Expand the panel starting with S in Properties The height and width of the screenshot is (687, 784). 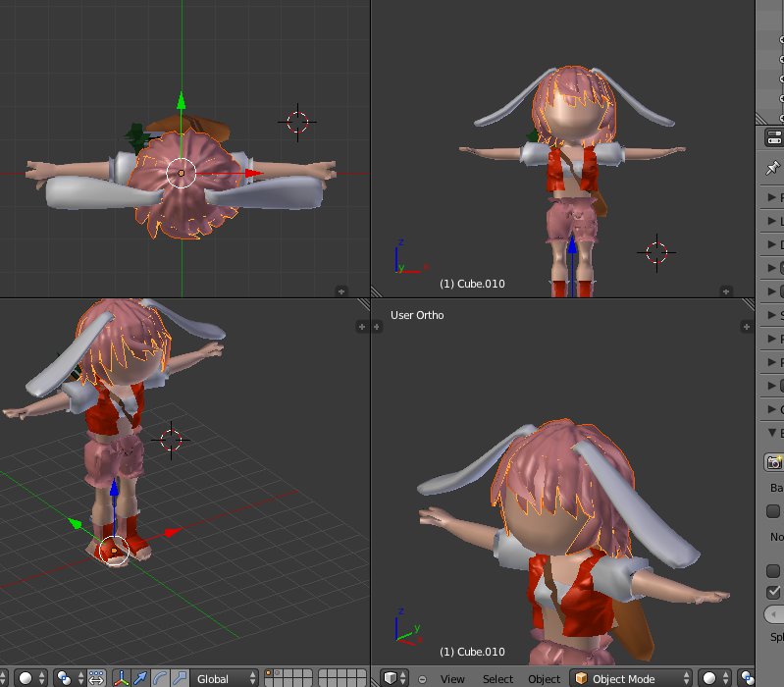(772, 315)
